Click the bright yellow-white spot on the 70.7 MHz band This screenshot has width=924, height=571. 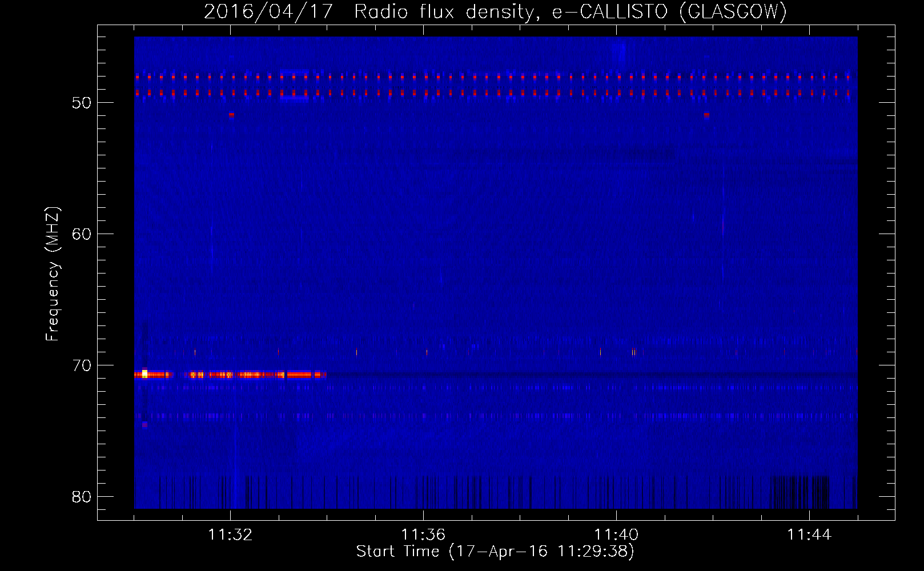coord(144,374)
